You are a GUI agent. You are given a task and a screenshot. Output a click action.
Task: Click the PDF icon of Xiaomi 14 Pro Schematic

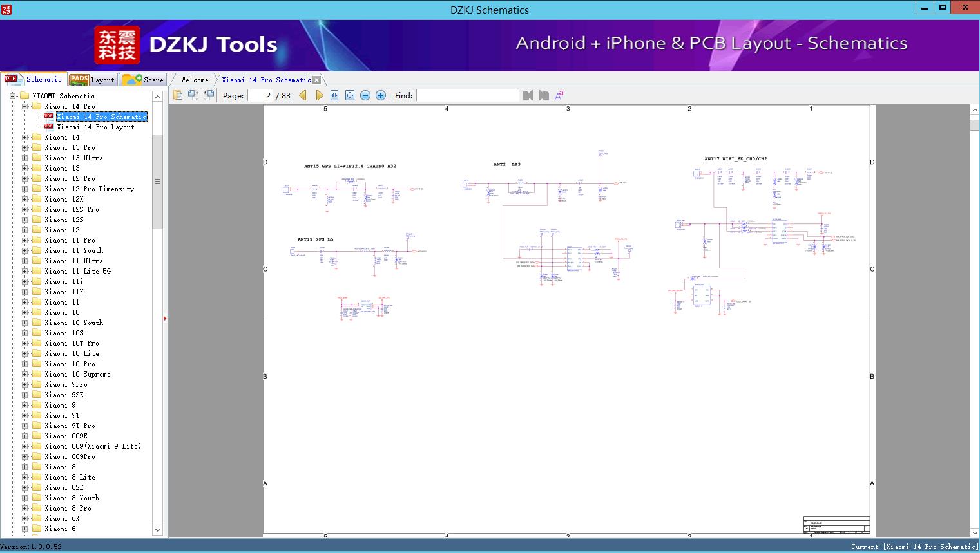coord(48,117)
